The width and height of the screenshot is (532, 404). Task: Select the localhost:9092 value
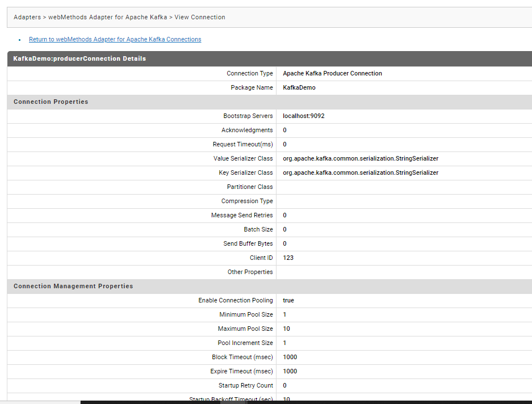(x=304, y=116)
